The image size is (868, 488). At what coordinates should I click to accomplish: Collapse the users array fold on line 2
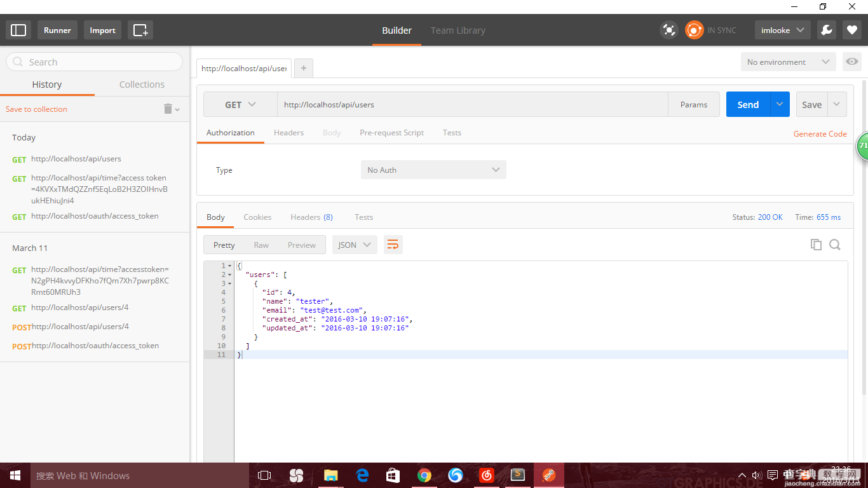[230, 274]
